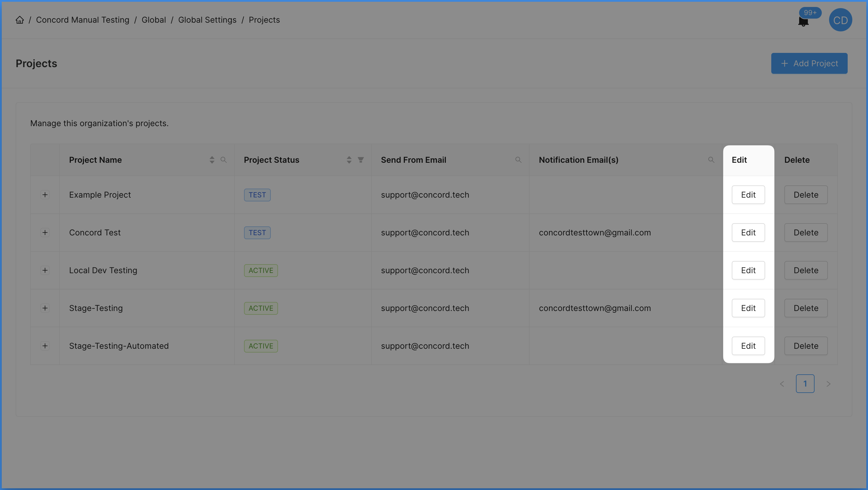
Task: Click the previous page arrow
Action: 782,384
